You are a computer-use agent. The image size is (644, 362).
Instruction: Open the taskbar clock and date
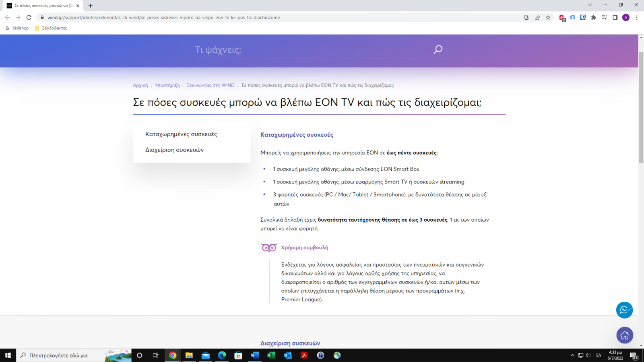coord(615,355)
